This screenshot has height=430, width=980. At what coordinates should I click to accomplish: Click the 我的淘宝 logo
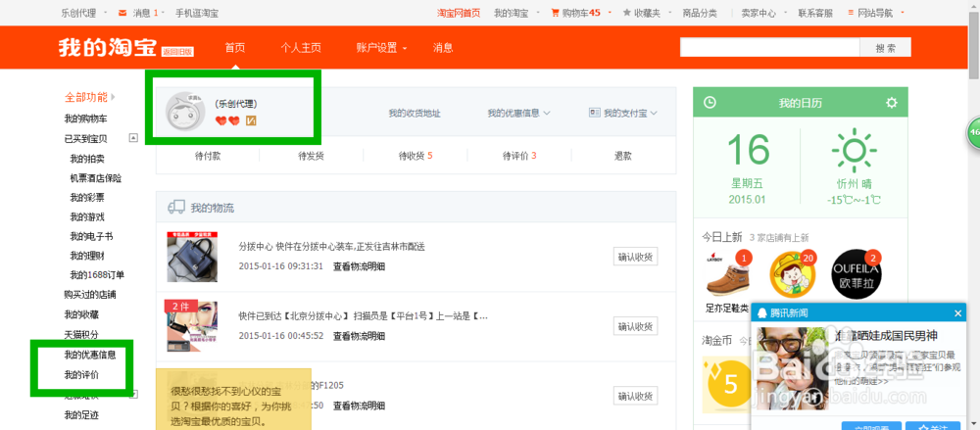point(108,47)
